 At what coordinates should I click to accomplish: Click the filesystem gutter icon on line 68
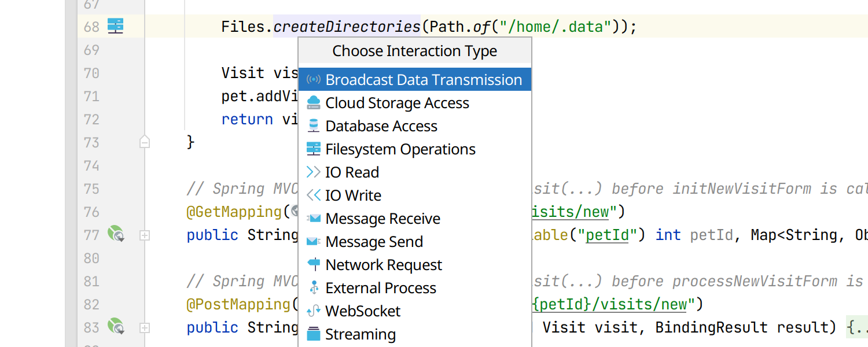116,26
